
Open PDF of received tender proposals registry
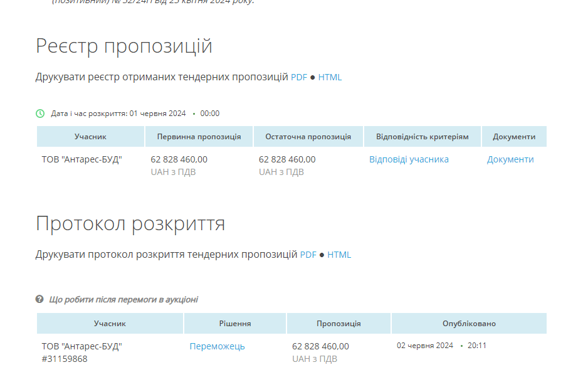pos(299,77)
